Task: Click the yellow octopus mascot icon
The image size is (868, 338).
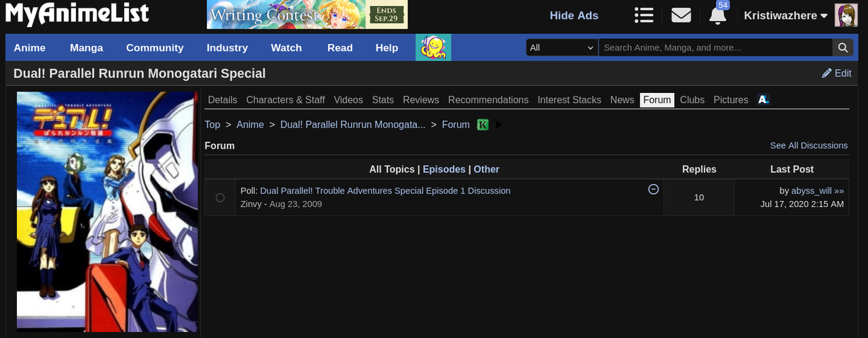Action: (x=433, y=48)
